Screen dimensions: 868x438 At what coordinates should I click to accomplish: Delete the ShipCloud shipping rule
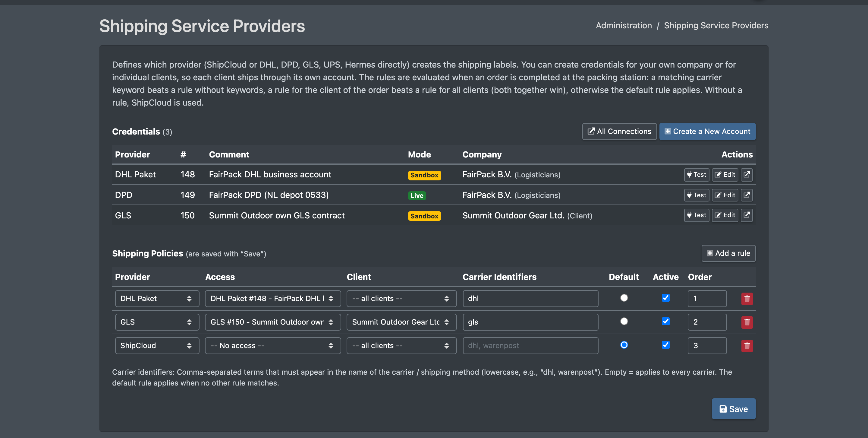(x=747, y=346)
